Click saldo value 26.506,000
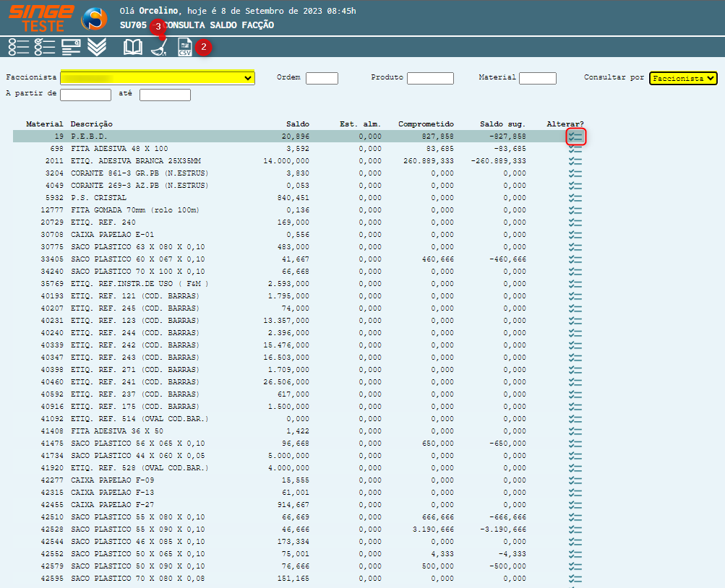Image resolution: width=725 pixels, height=588 pixels. coord(287,382)
